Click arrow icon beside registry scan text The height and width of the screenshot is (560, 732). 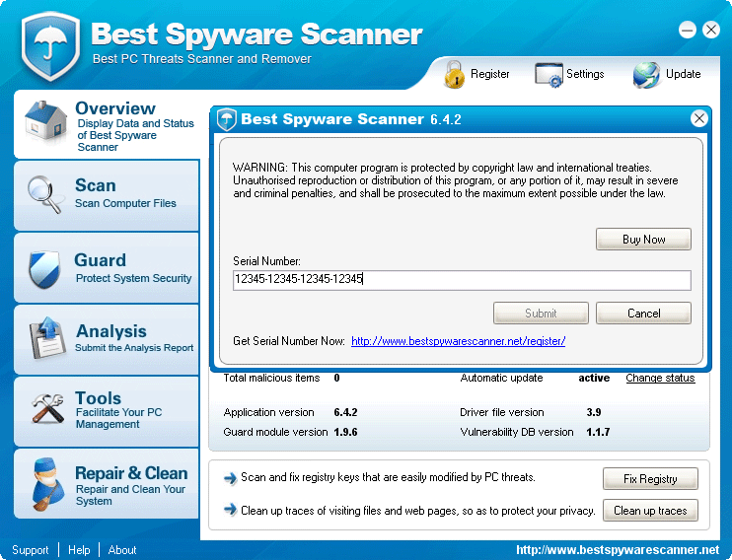click(230, 478)
